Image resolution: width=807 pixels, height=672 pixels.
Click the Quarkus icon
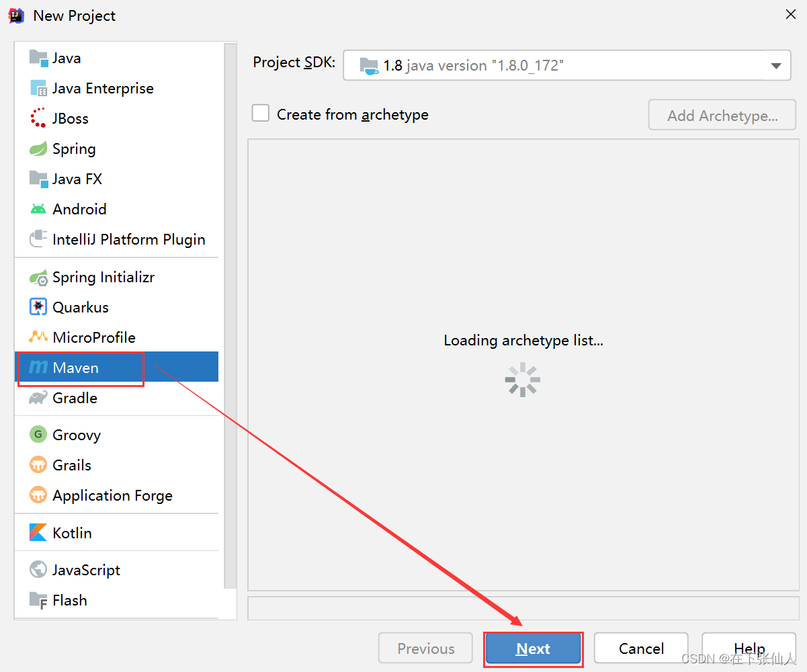coord(38,307)
